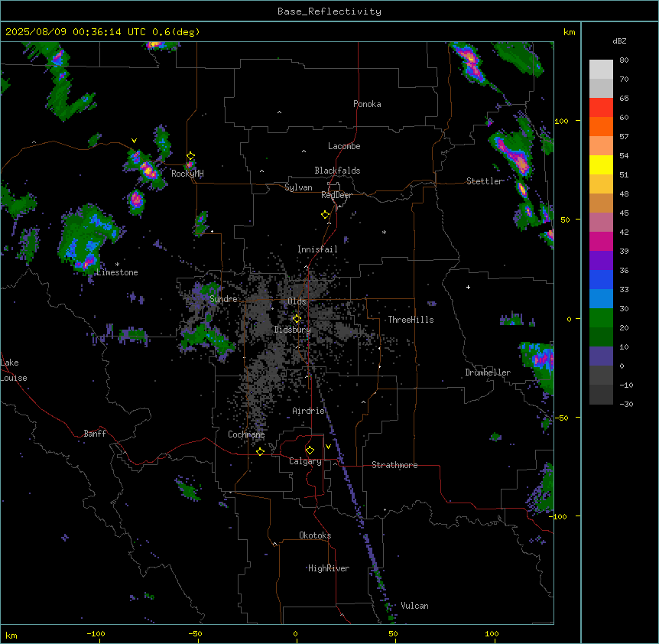Click the Innisfail city label

[317, 249]
